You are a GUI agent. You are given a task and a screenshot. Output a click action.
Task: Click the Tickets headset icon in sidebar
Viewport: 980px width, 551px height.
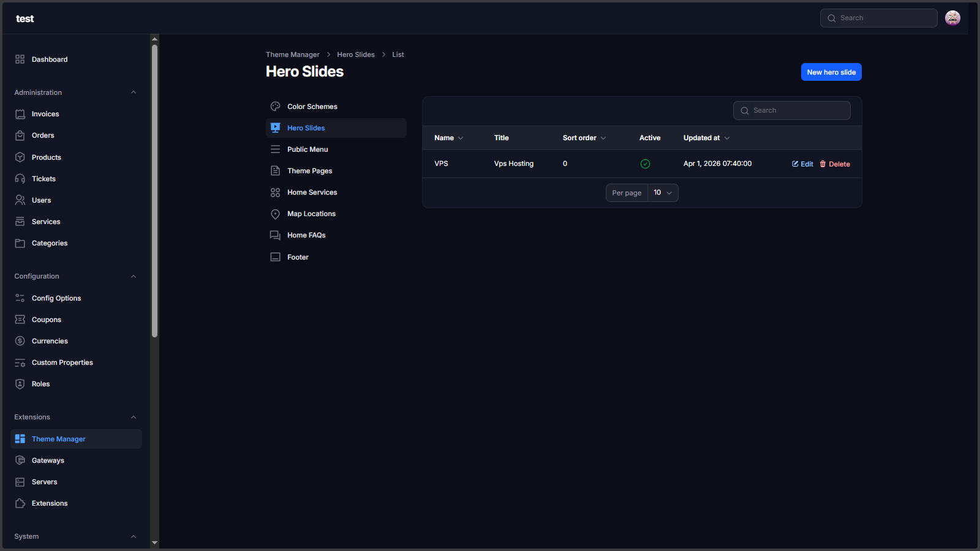click(20, 179)
